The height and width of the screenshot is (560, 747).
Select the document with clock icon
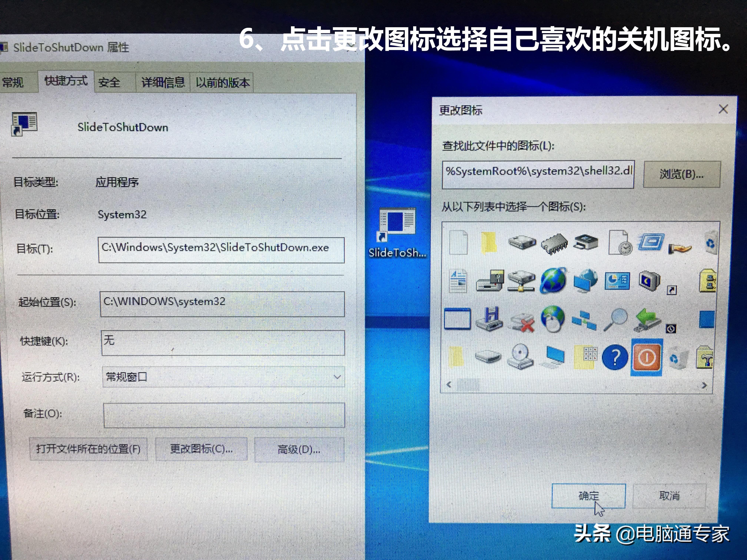620,242
